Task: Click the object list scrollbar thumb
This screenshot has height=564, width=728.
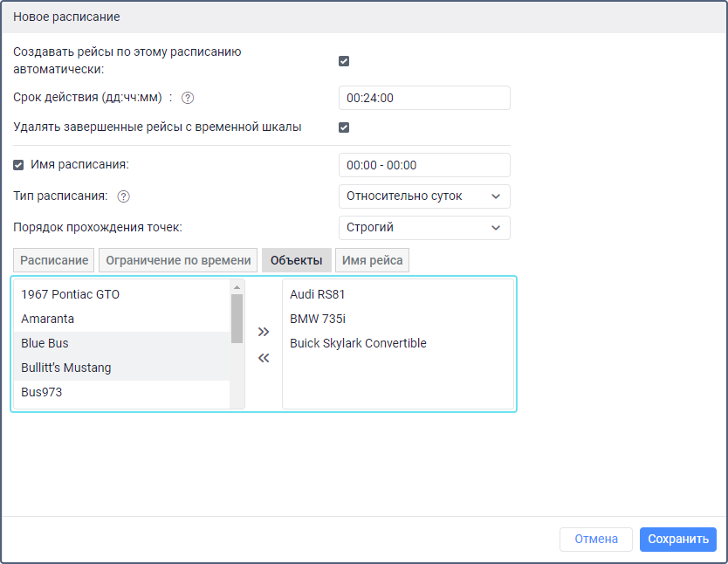Action: pos(237,318)
